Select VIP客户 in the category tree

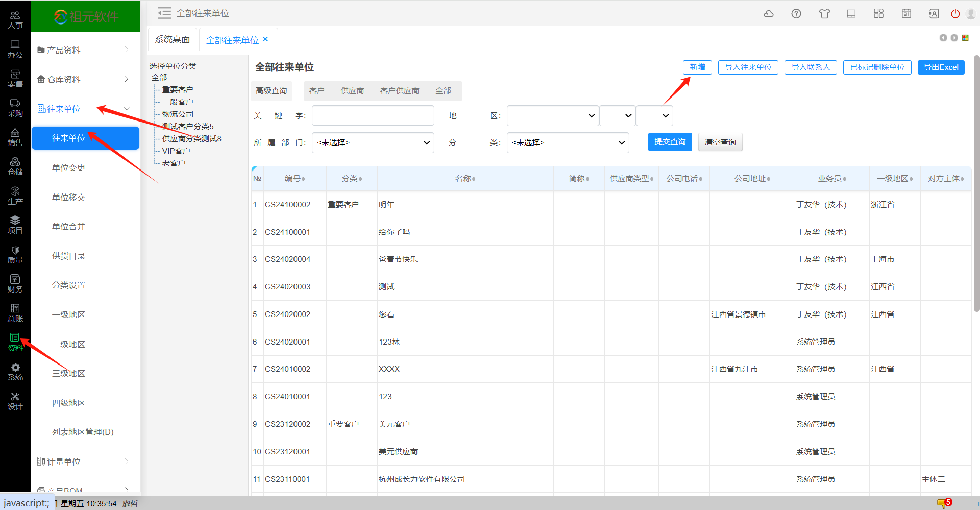pyautogui.click(x=176, y=151)
